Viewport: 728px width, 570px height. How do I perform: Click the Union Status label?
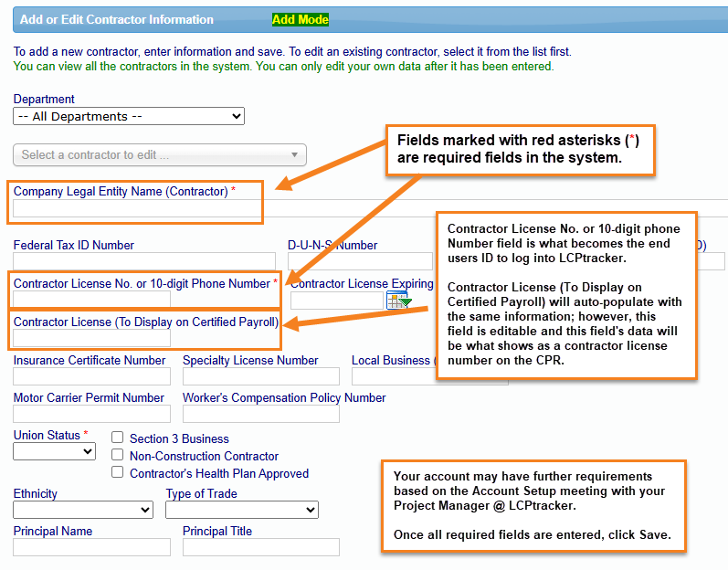(47, 436)
